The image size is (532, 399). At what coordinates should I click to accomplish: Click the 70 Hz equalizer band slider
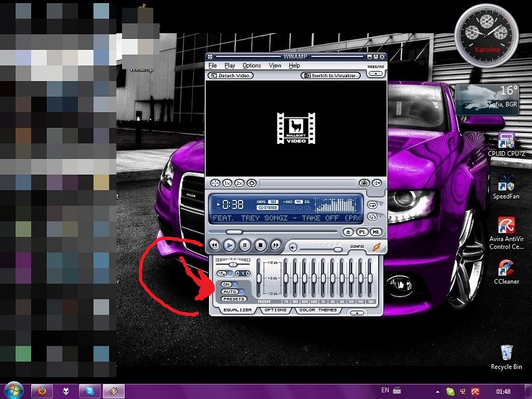285,278
